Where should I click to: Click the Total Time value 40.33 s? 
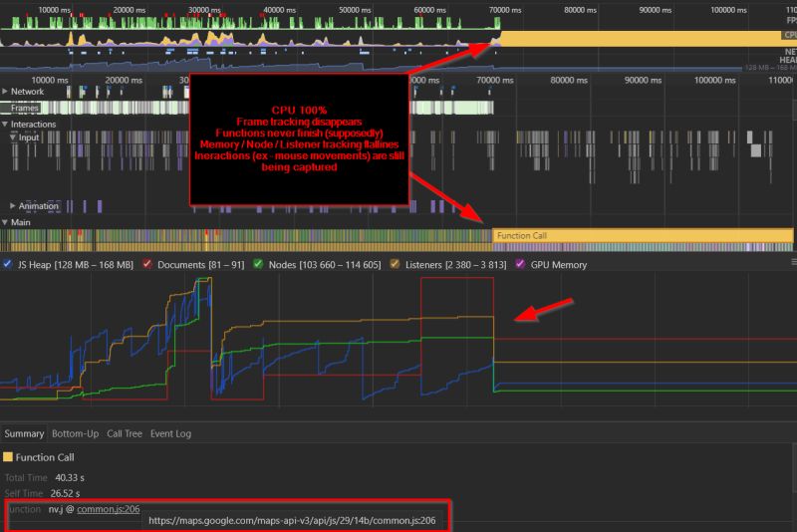(70, 477)
